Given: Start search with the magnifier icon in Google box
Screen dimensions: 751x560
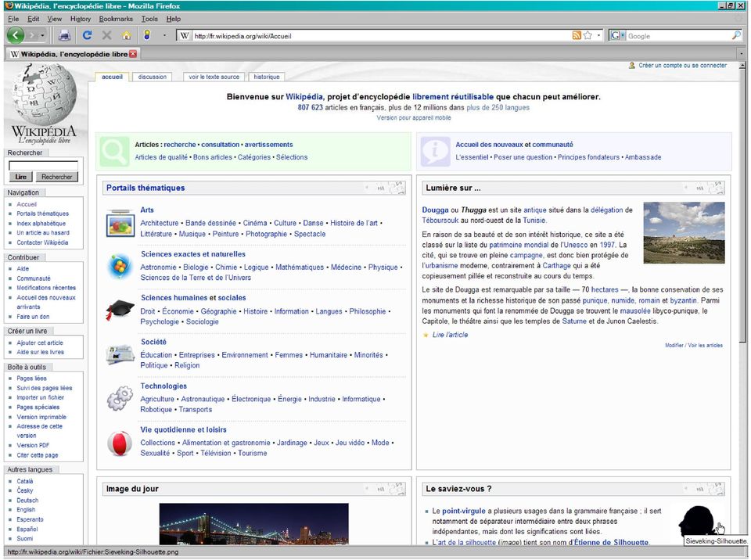Looking at the screenshot, I should point(736,35).
